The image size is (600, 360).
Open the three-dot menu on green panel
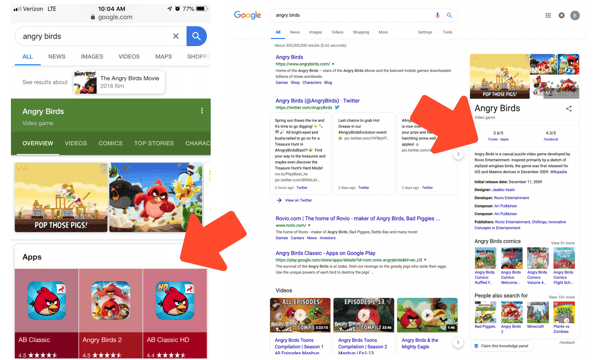click(x=202, y=111)
